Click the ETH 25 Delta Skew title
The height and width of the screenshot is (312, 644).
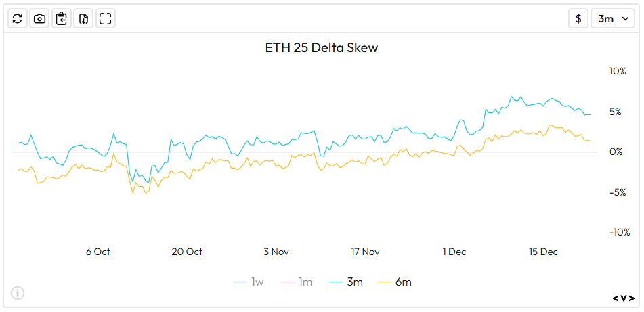coord(322,48)
